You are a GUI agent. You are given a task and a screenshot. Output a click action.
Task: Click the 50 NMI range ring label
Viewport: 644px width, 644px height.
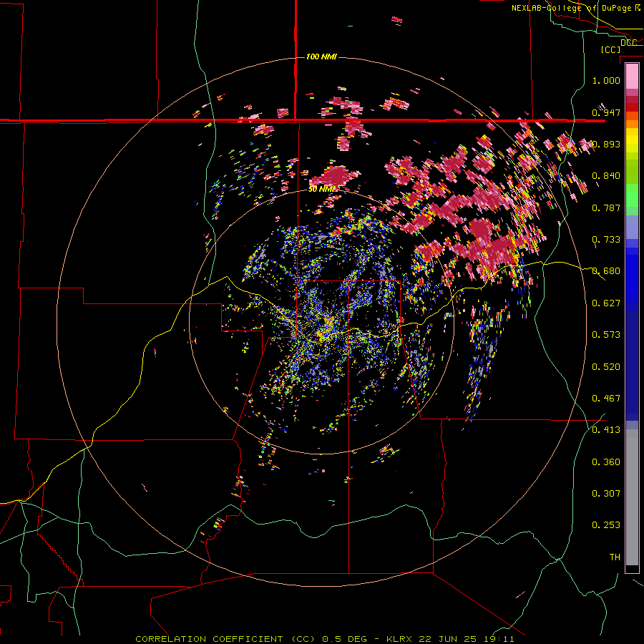[321, 189]
